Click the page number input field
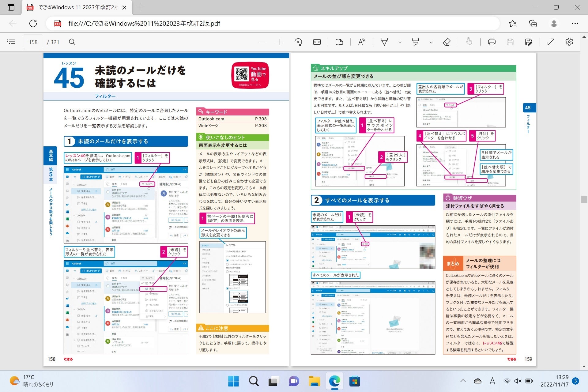The width and height of the screenshot is (588, 392). (33, 42)
